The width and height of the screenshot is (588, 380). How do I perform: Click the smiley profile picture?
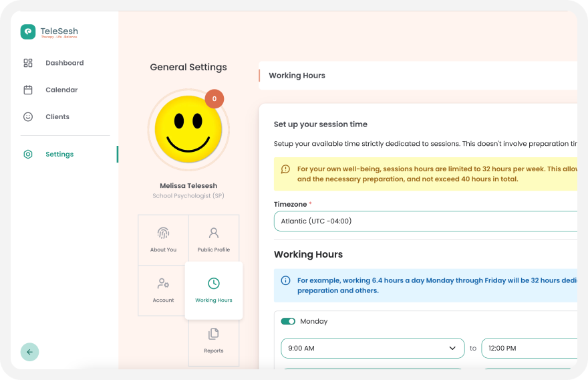187,129
